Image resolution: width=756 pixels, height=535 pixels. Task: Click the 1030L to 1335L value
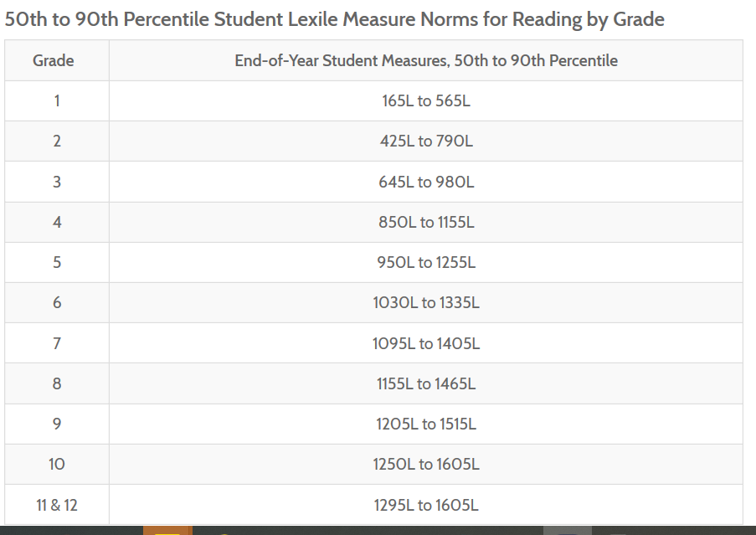coord(426,302)
